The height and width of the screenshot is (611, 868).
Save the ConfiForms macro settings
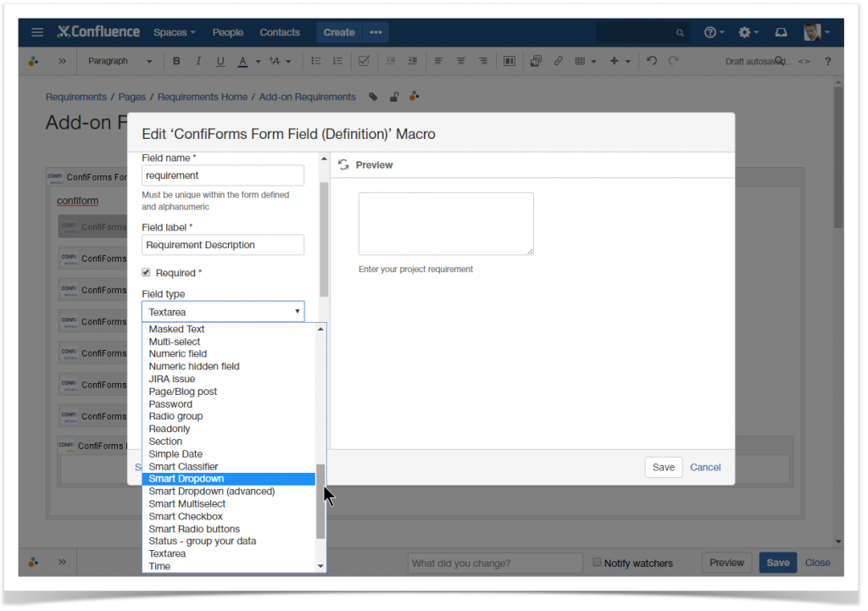[x=663, y=467]
